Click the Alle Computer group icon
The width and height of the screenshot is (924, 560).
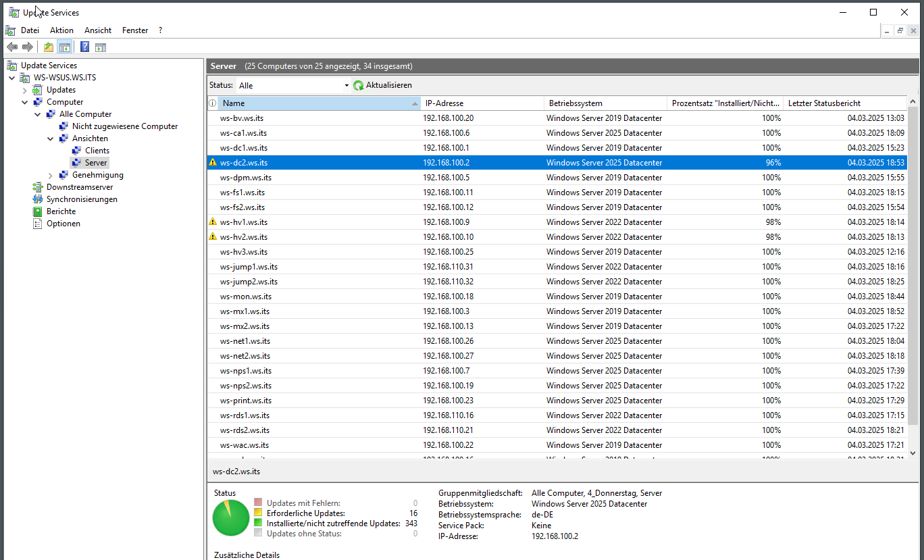pyautogui.click(x=51, y=114)
